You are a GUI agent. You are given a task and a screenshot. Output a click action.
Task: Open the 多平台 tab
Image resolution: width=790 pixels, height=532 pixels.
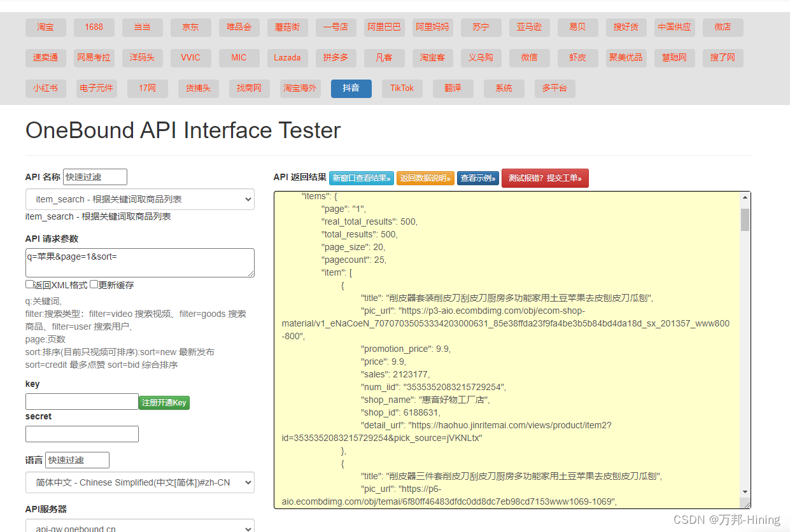coord(554,88)
